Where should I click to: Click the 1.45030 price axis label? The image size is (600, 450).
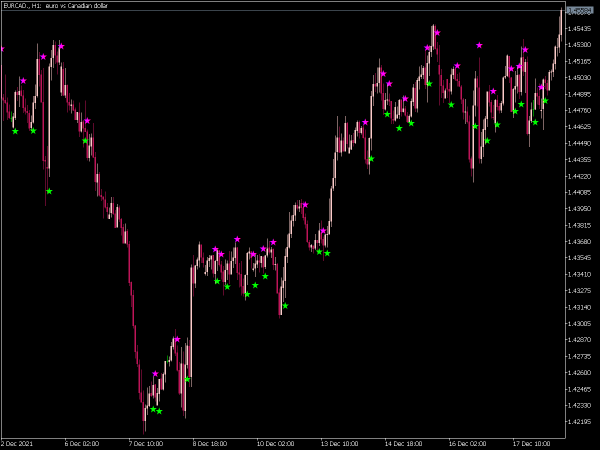tap(580, 78)
